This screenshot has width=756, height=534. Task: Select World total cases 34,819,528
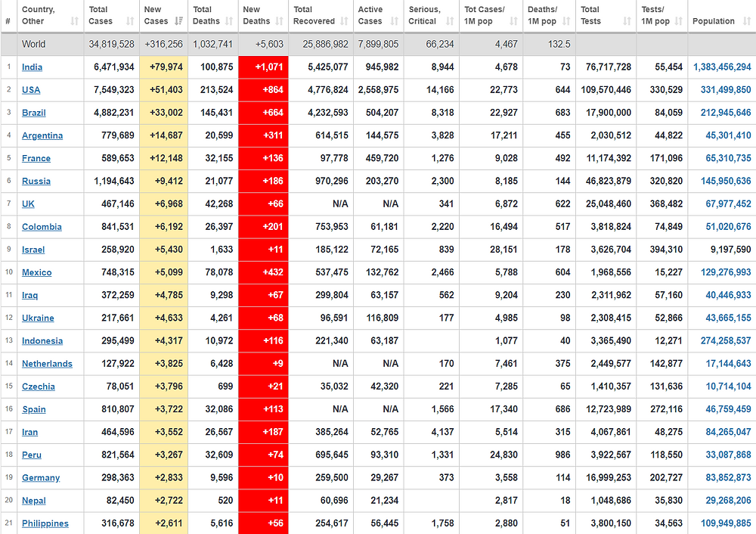(111, 45)
